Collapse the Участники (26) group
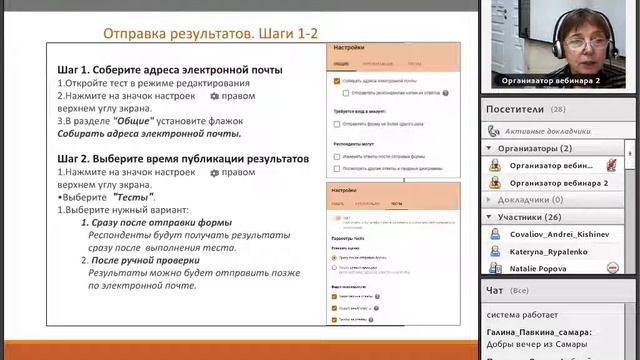This screenshot has height=360, width=640. (489, 217)
